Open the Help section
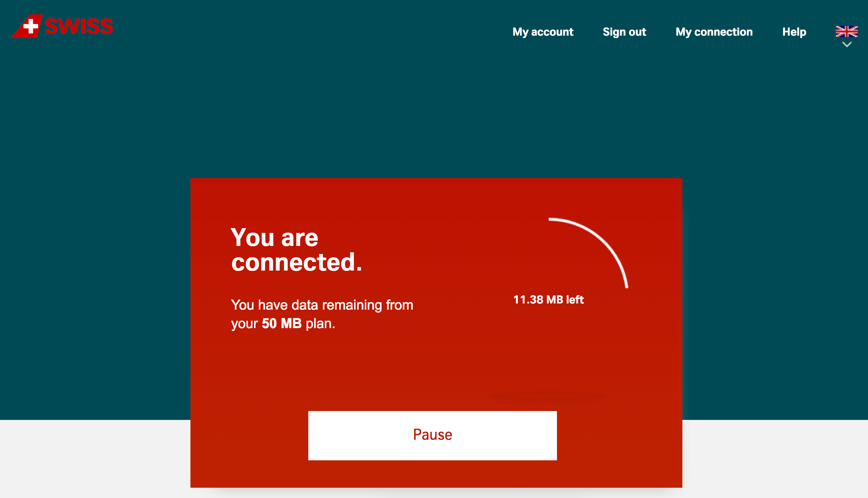Screen dimensions: 868x498 (794, 32)
